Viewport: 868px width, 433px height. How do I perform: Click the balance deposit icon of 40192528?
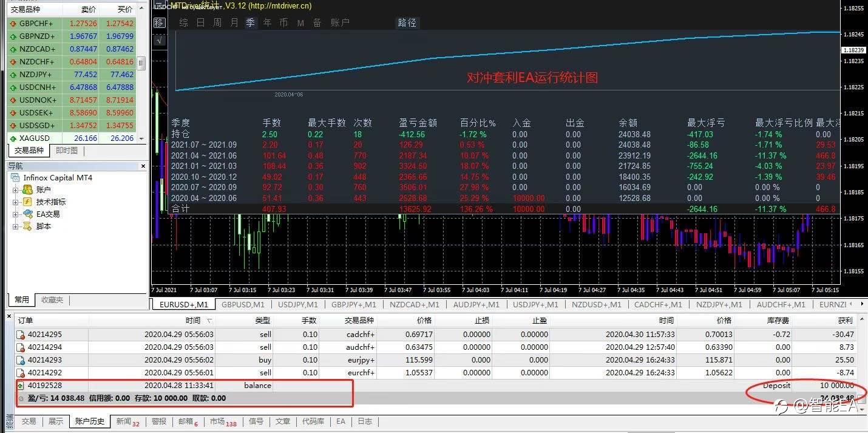[x=20, y=386]
